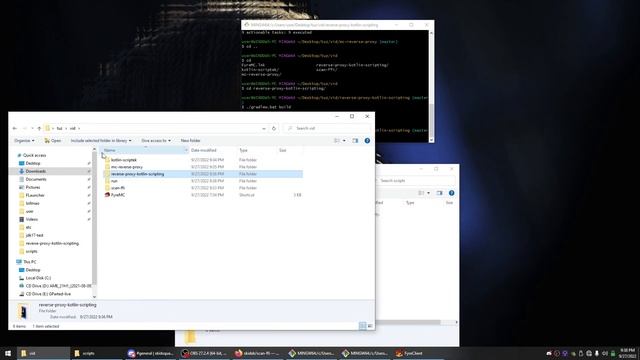
Task: Go up one folder level in Explorer
Action: 39,129
